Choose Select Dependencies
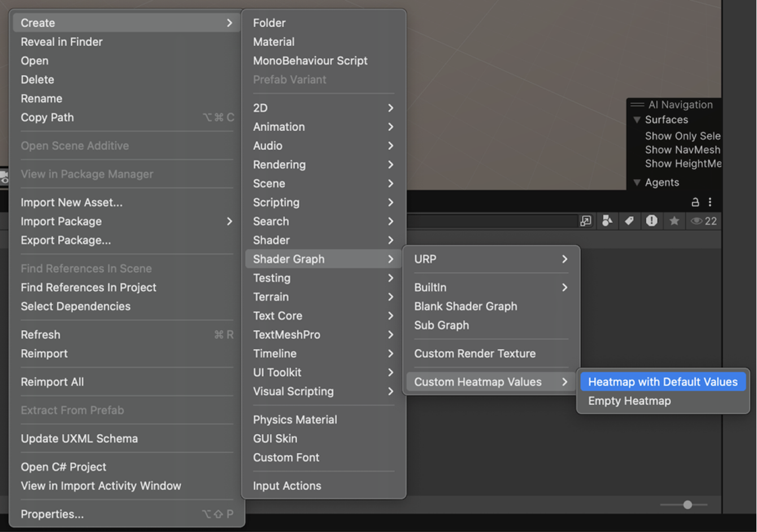 pyautogui.click(x=127, y=306)
